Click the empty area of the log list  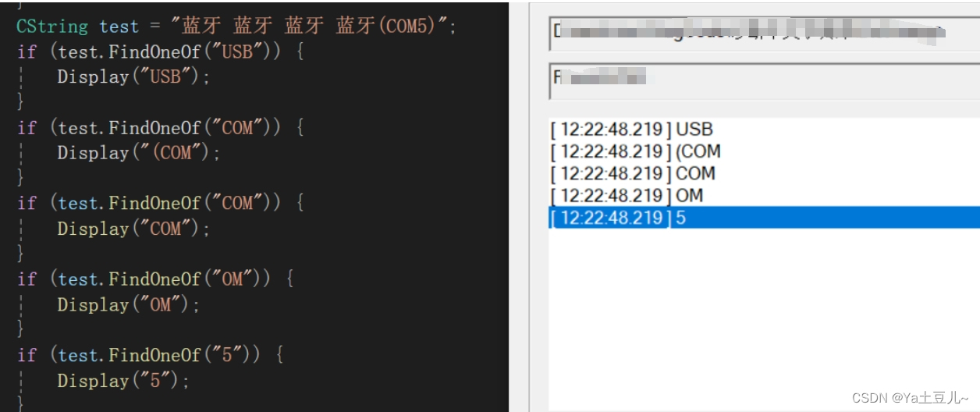click(x=764, y=312)
